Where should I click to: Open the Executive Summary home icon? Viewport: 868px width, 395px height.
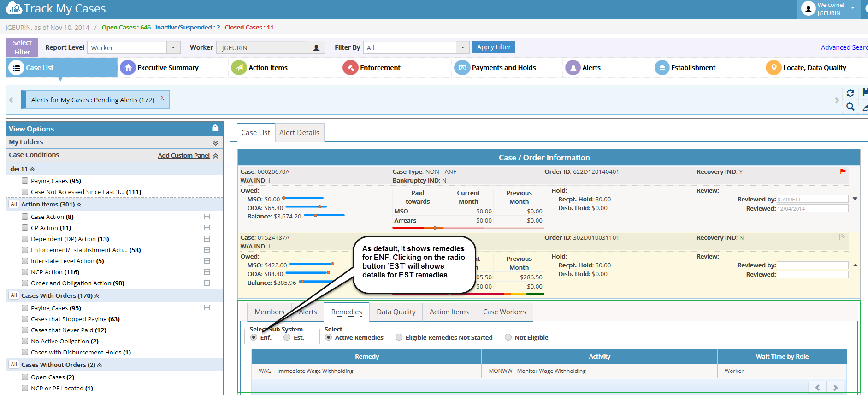[x=128, y=68]
